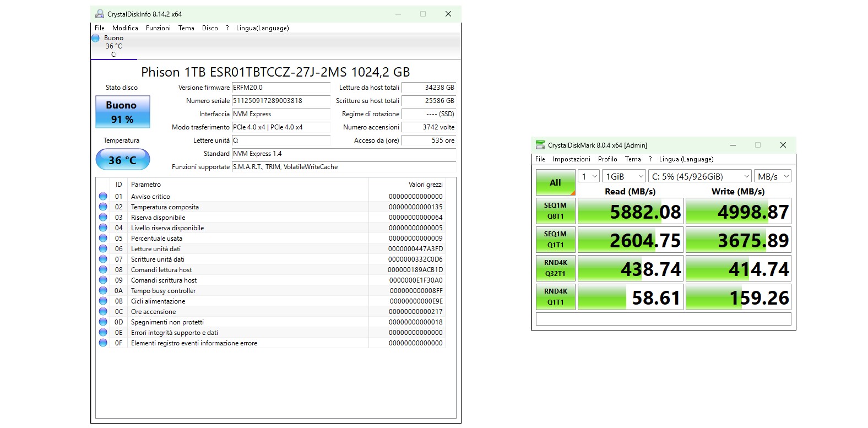Click Phison 1TB disk model title
Image resolution: width=868 pixels, height=428 pixels.
(275, 72)
